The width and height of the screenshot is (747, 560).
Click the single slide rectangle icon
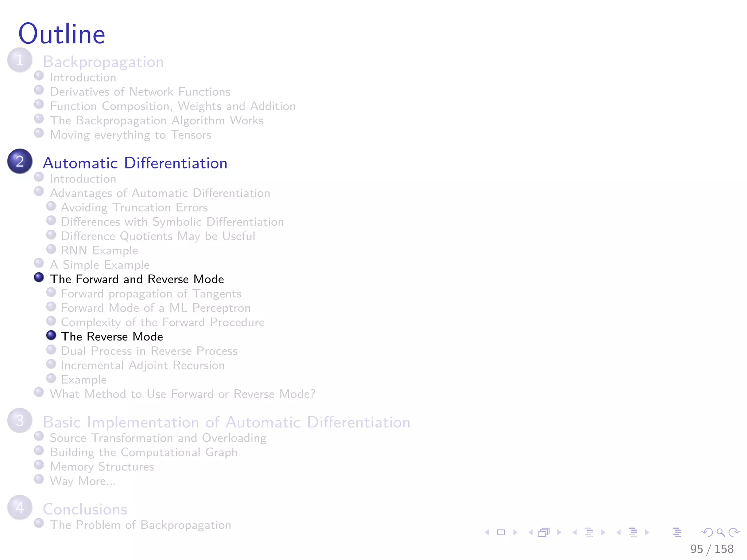pyautogui.click(x=501, y=532)
